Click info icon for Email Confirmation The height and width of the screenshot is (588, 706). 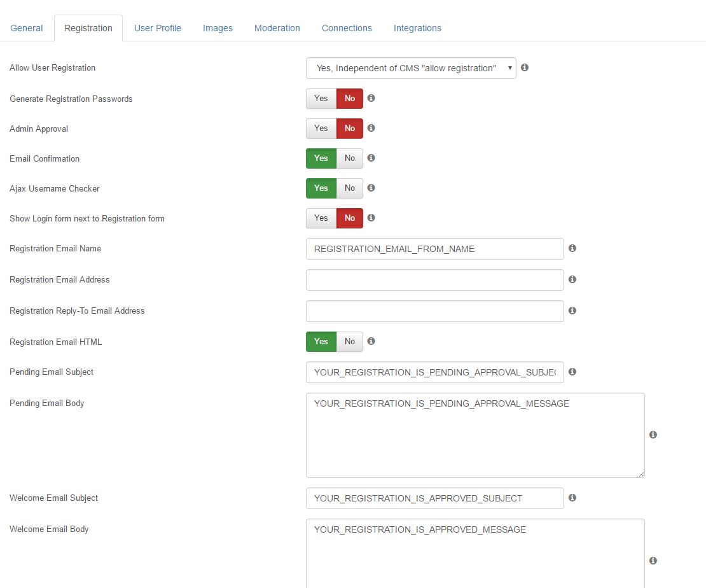click(x=371, y=158)
